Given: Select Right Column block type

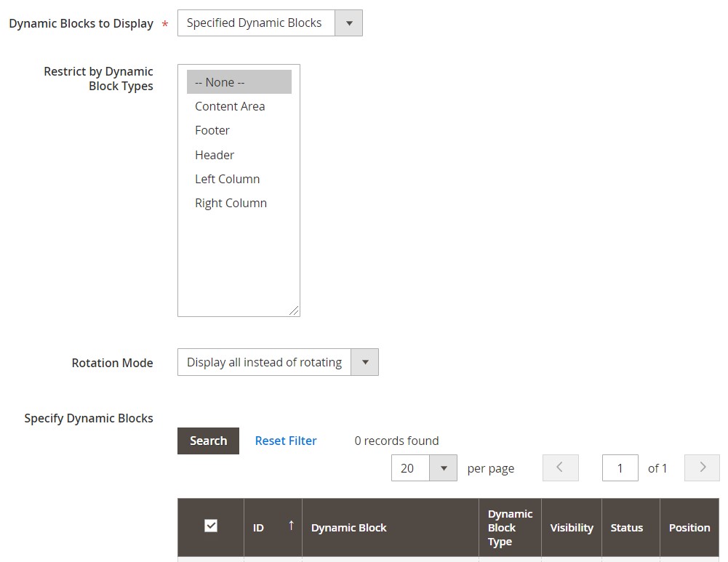Looking at the screenshot, I should pos(231,203).
